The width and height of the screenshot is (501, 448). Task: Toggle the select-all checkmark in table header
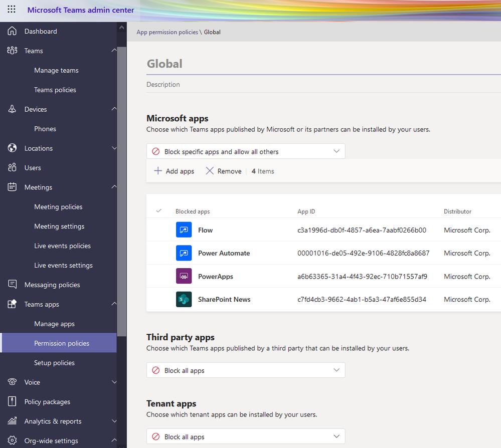159,211
